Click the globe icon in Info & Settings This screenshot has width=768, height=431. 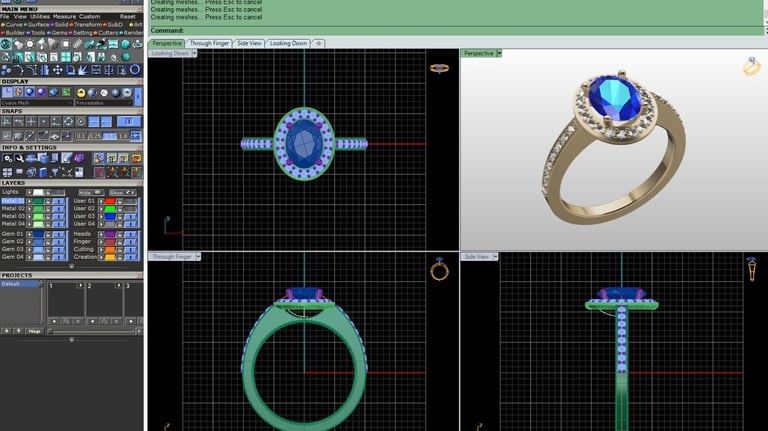point(31,172)
